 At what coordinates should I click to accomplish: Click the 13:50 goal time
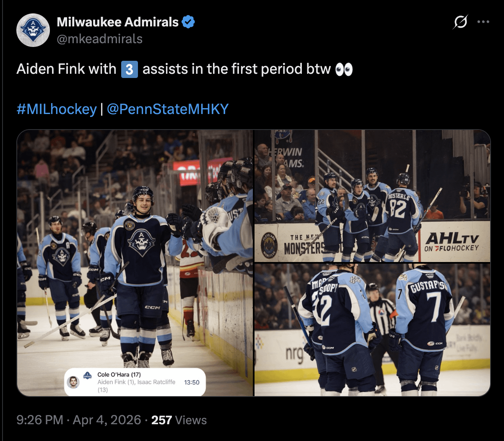[x=192, y=382]
